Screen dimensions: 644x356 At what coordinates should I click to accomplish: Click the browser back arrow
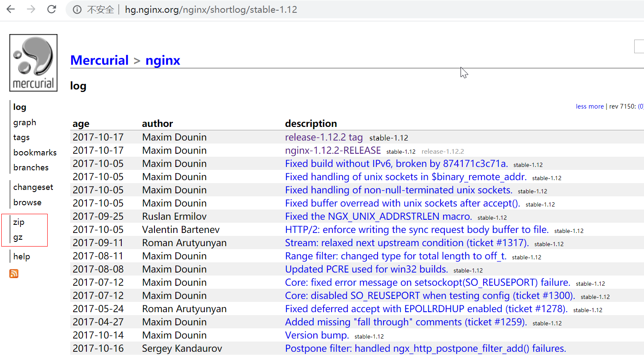point(11,9)
